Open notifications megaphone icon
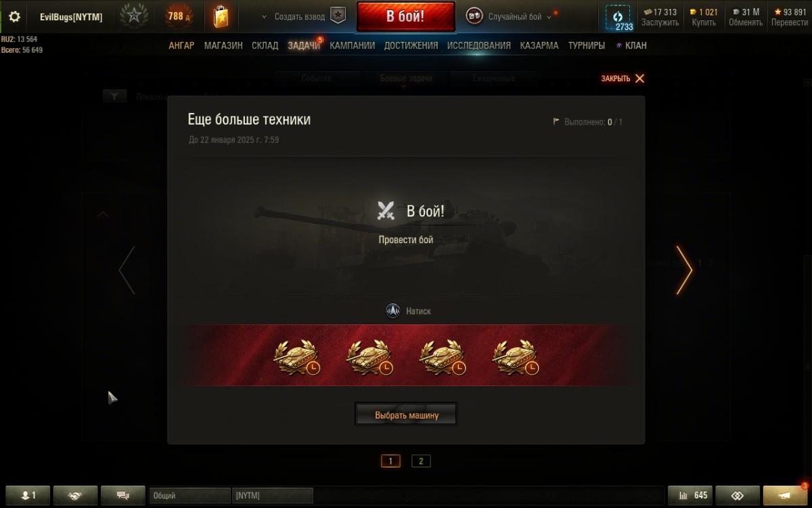This screenshot has height=508, width=812. coord(785,495)
